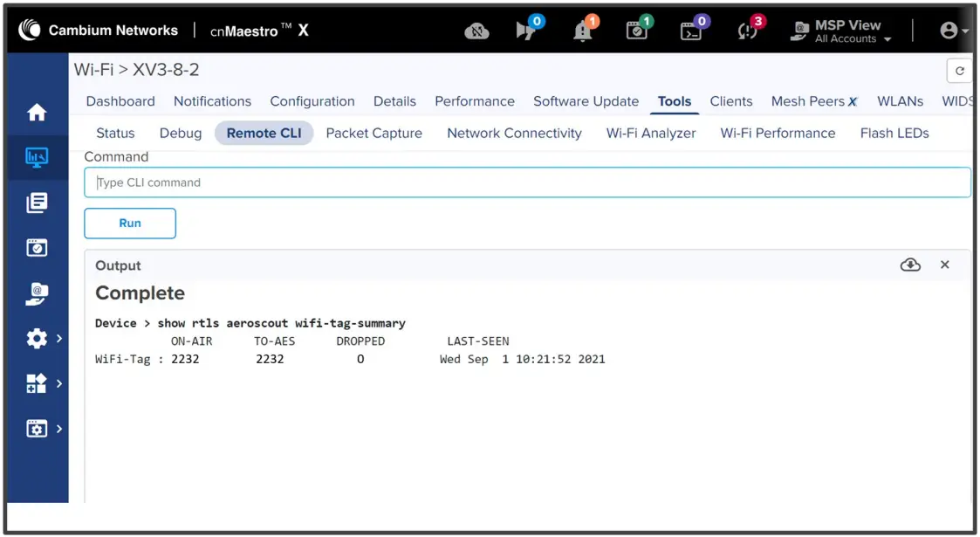Open the Packet Capture tab
The height and width of the screenshot is (537, 980).
coord(373,133)
